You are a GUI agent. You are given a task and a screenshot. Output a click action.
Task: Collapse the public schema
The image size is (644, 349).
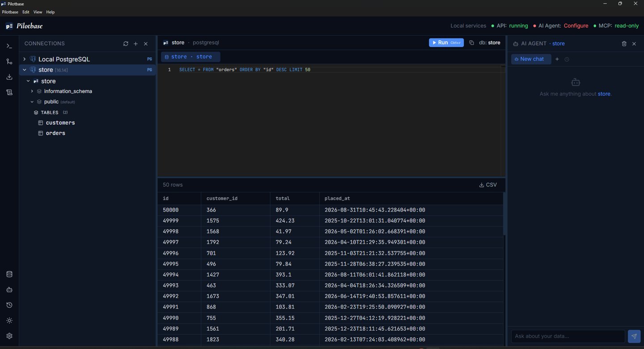32,102
